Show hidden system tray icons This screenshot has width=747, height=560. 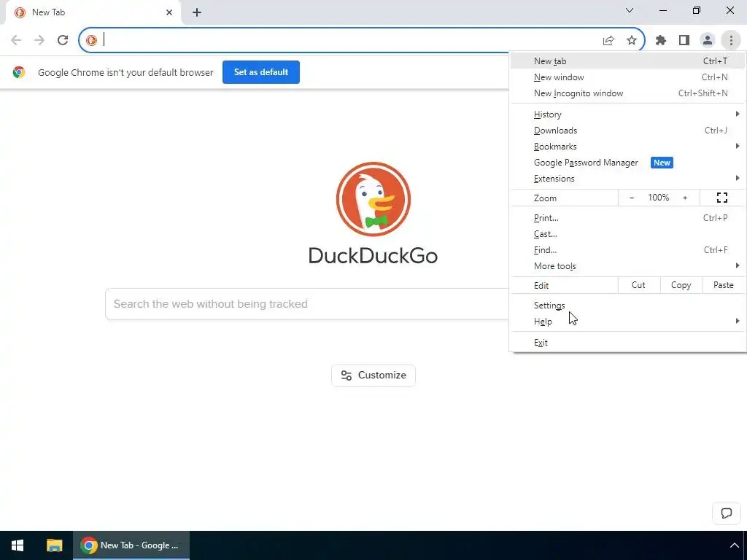[734, 545]
